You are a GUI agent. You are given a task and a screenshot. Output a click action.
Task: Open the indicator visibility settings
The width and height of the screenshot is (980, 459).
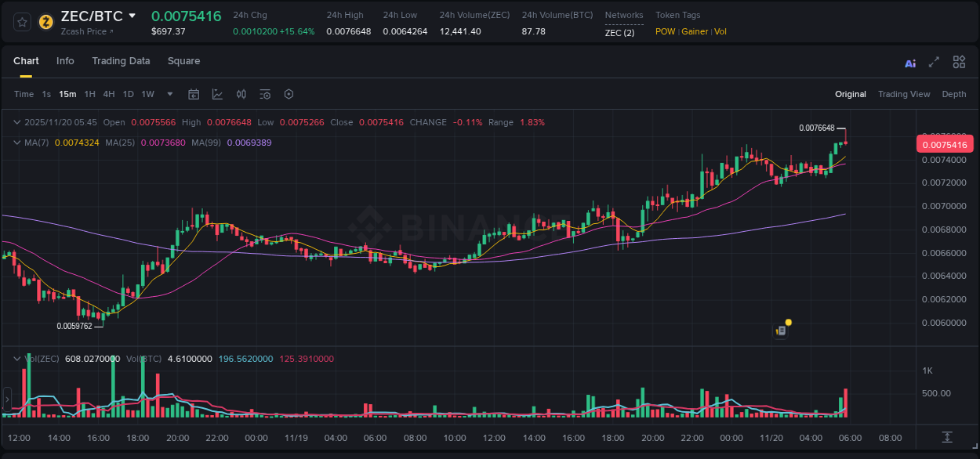coord(265,94)
